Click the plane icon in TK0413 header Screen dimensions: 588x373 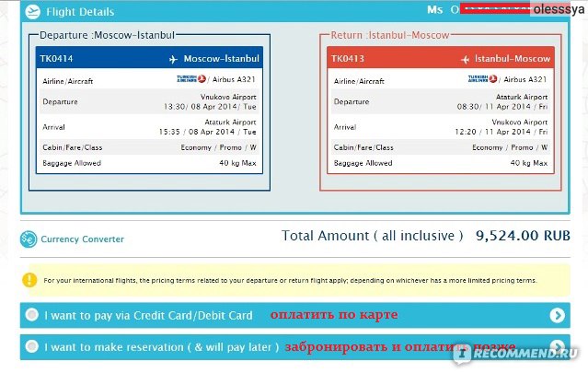click(x=465, y=59)
